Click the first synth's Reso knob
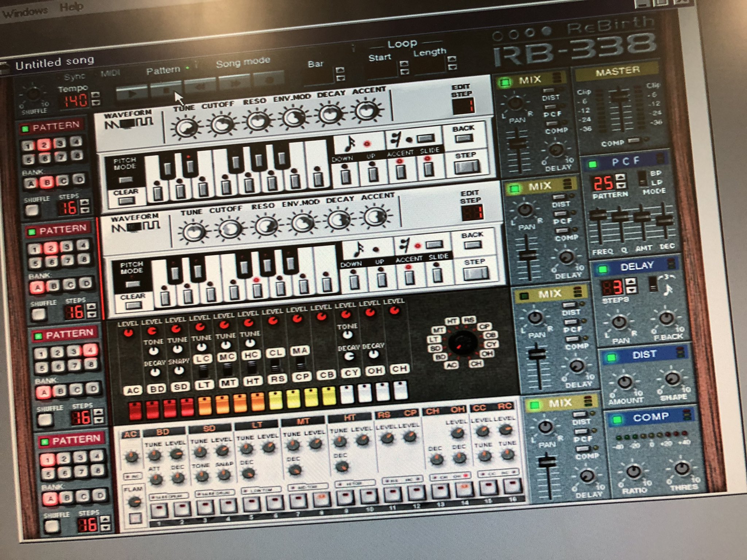The width and height of the screenshot is (747, 560). click(258, 121)
